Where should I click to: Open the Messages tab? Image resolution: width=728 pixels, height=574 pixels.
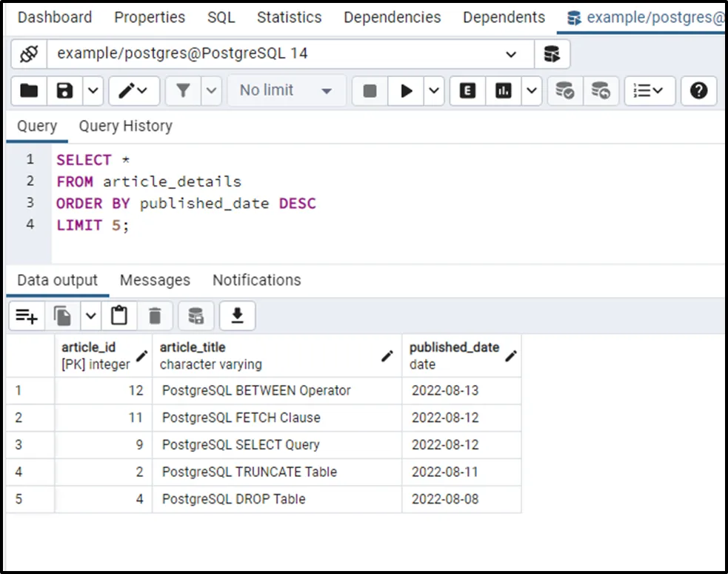[155, 280]
